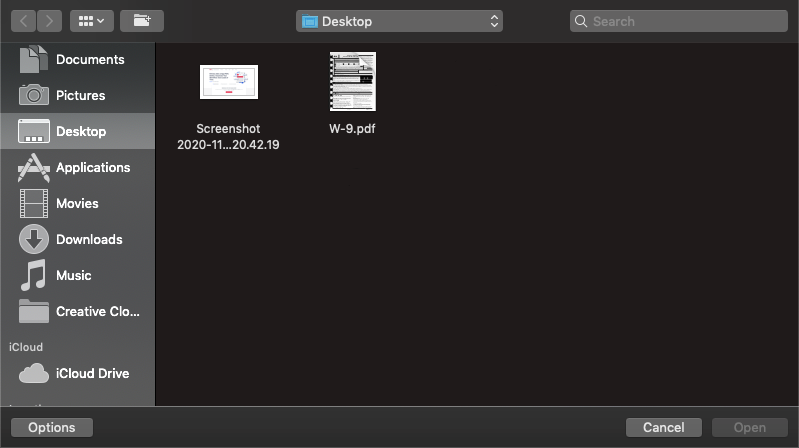Viewport: 799px width, 448px height.
Task: Click the back navigation arrow
Action: (x=24, y=21)
